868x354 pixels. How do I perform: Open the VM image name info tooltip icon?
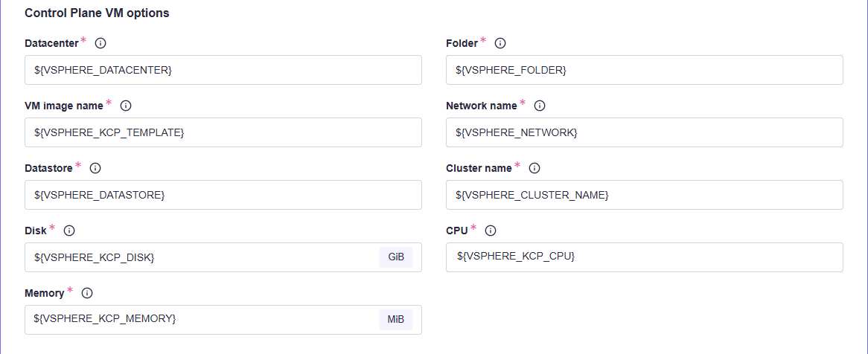[x=126, y=106]
